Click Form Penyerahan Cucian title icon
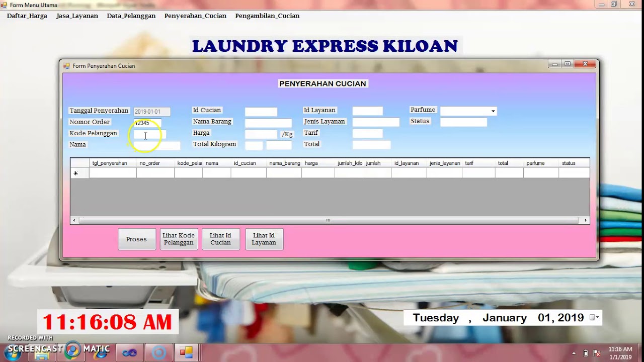Screen dimensions: 644x362 [66, 66]
